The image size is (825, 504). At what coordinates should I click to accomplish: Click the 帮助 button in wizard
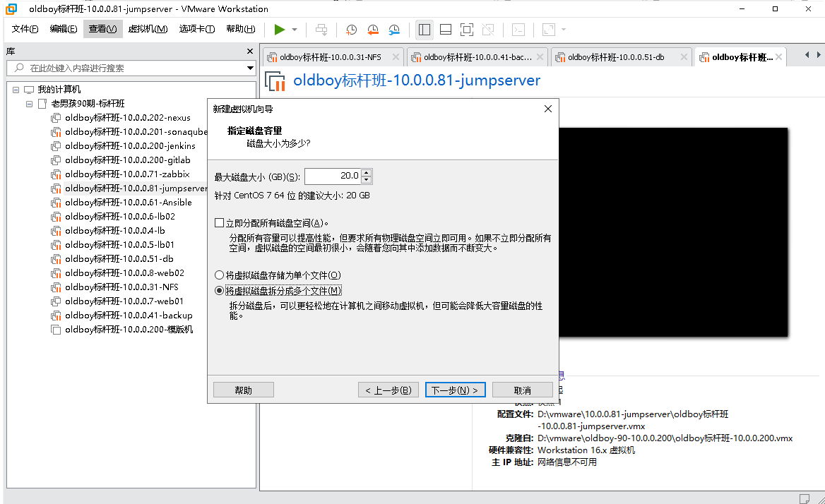click(244, 390)
